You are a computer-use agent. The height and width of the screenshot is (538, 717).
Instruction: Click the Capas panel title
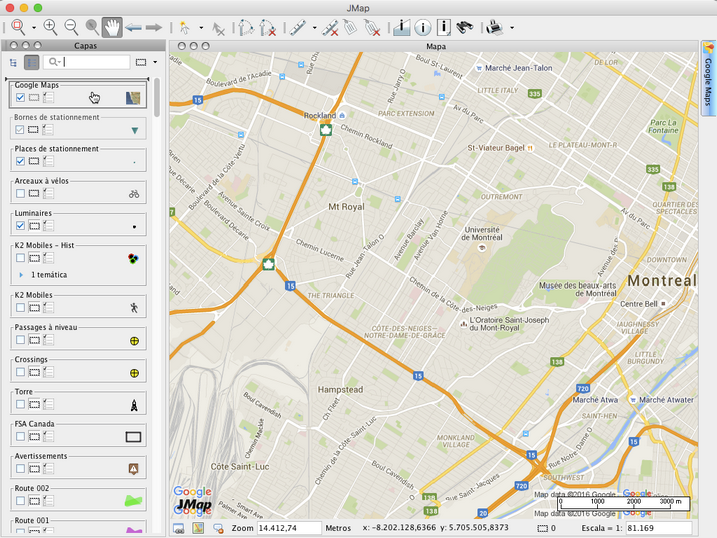click(x=86, y=46)
